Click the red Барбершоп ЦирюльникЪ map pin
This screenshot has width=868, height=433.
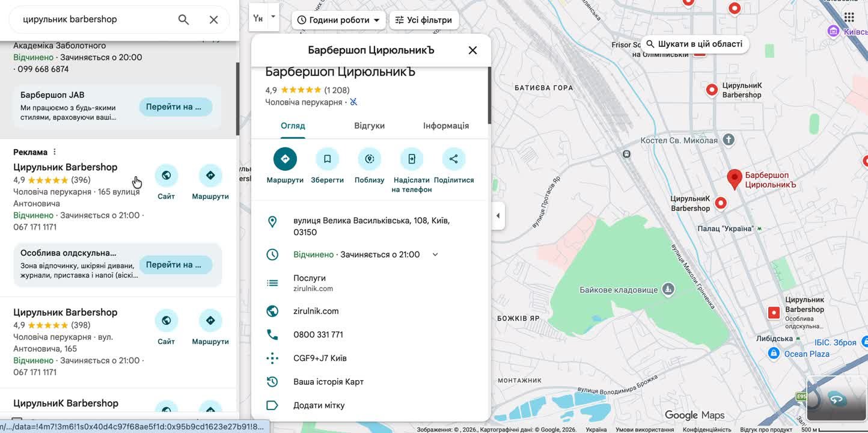click(733, 179)
